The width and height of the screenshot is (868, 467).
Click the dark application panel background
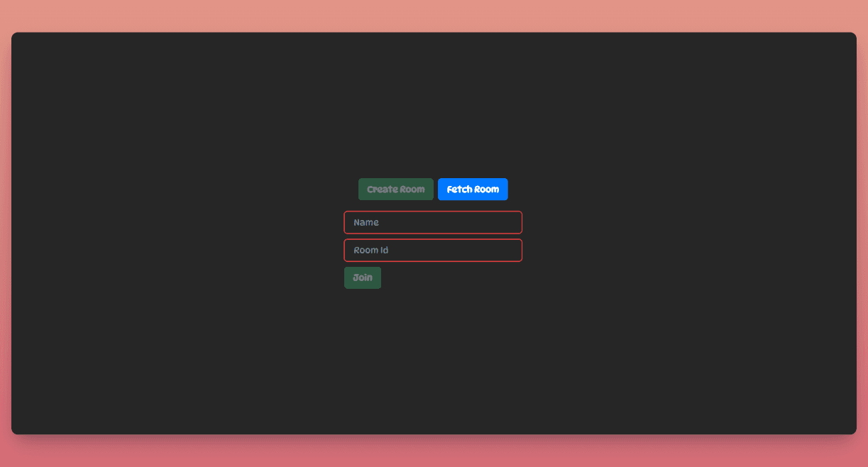point(213,355)
